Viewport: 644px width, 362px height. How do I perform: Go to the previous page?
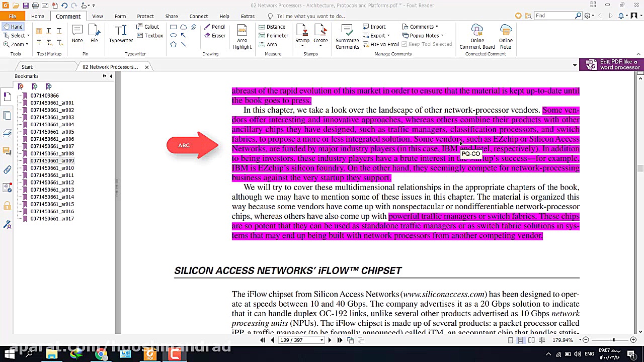tap(272, 340)
